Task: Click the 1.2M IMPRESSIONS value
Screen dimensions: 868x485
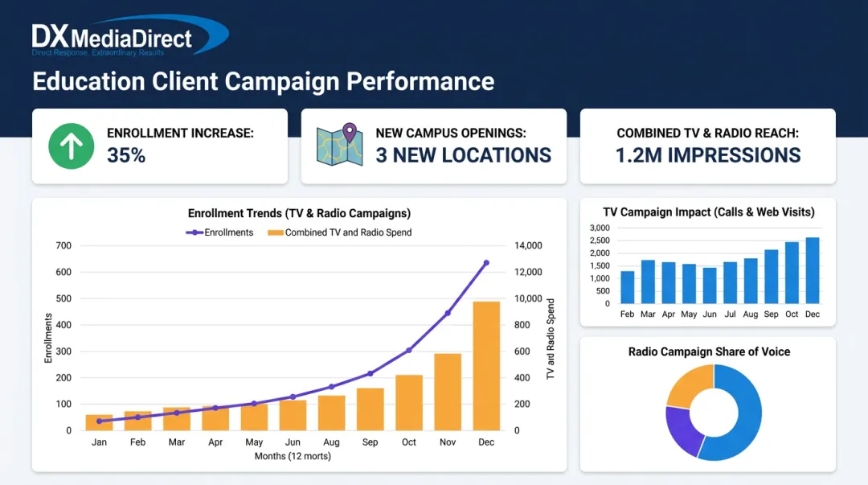Action: (708, 155)
